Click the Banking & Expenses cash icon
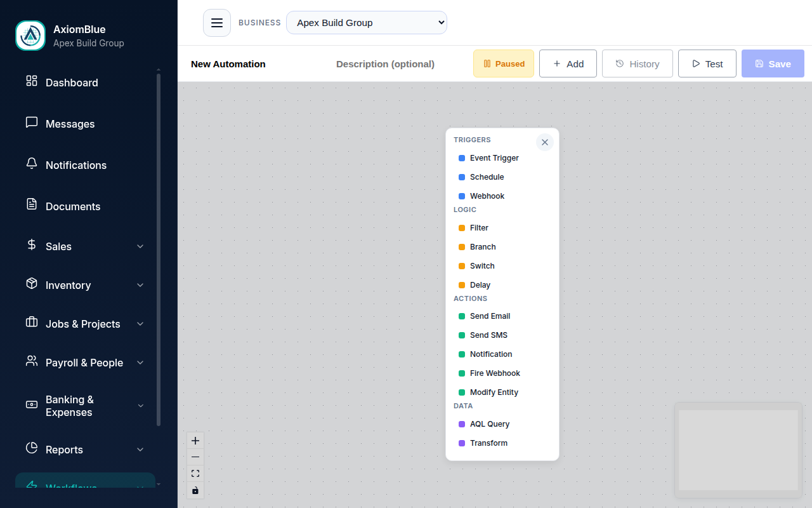Image resolution: width=812 pixels, height=508 pixels. coord(32,404)
